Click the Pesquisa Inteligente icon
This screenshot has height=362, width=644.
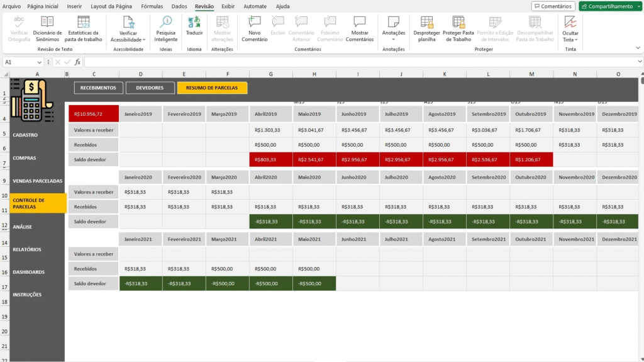[x=166, y=23]
